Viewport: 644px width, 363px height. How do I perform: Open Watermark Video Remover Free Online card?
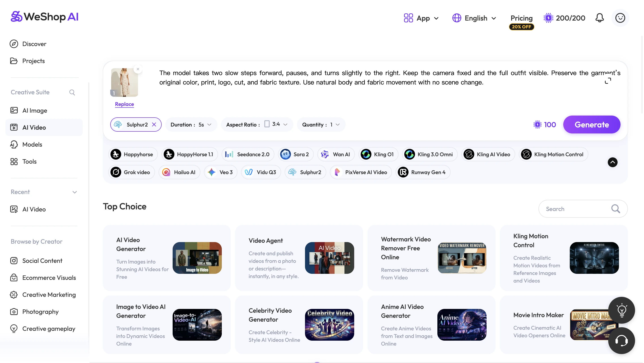[x=431, y=258]
